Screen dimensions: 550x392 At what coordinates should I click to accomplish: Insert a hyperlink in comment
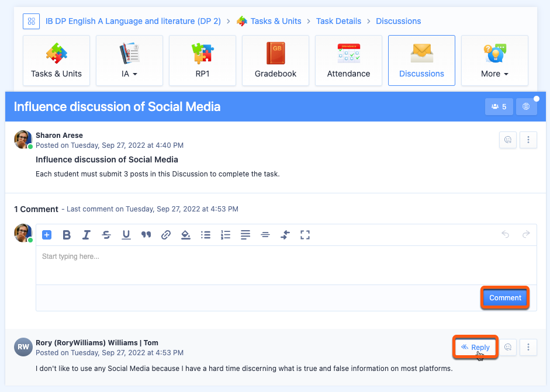(x=166, y=235)
